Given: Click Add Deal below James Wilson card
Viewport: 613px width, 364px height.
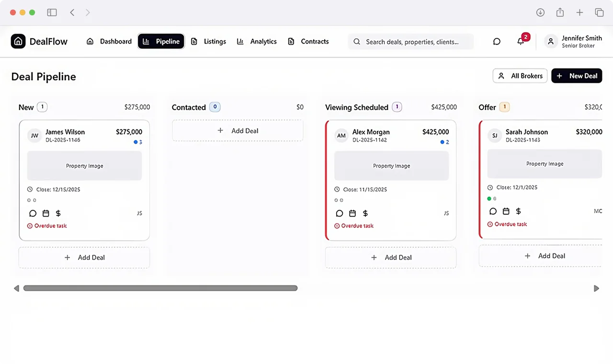Looking at the screenshot, I should (84, 257).
